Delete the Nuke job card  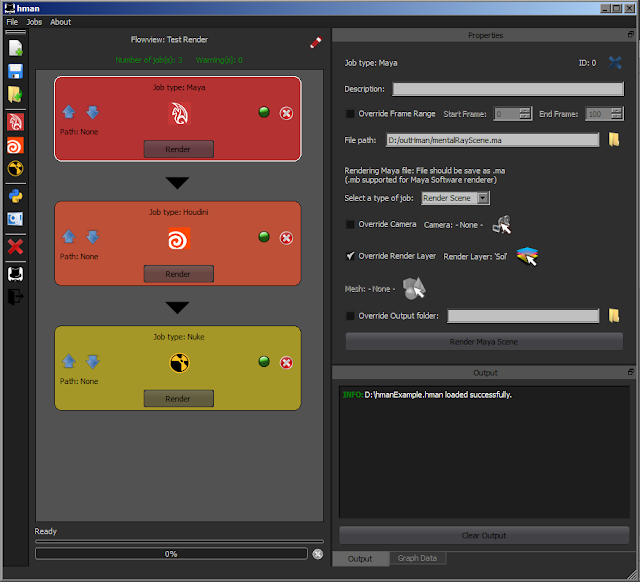[286, 362]
